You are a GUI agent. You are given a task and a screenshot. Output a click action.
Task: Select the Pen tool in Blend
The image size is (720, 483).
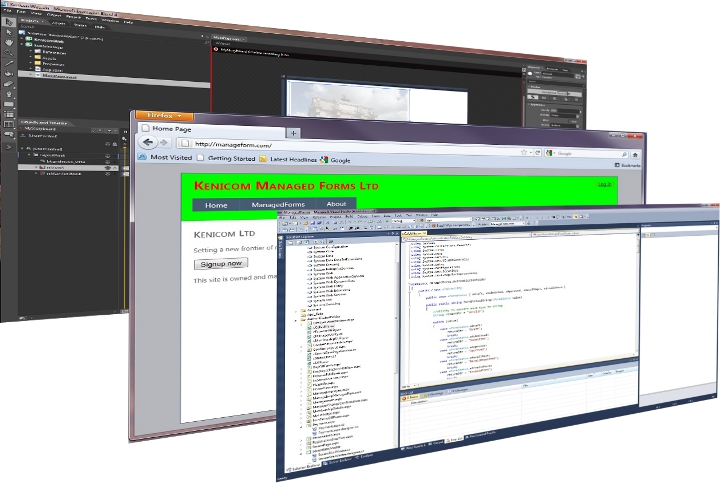point(9,94)
